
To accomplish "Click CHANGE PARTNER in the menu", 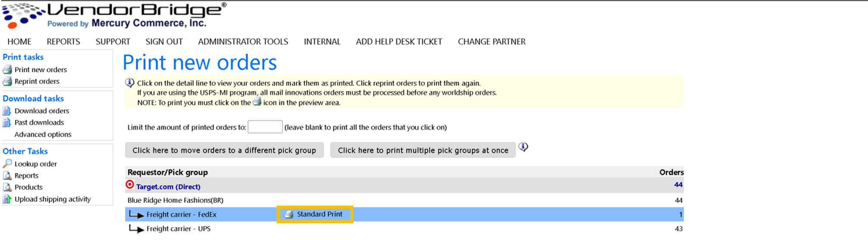I will tap(492, 42).
